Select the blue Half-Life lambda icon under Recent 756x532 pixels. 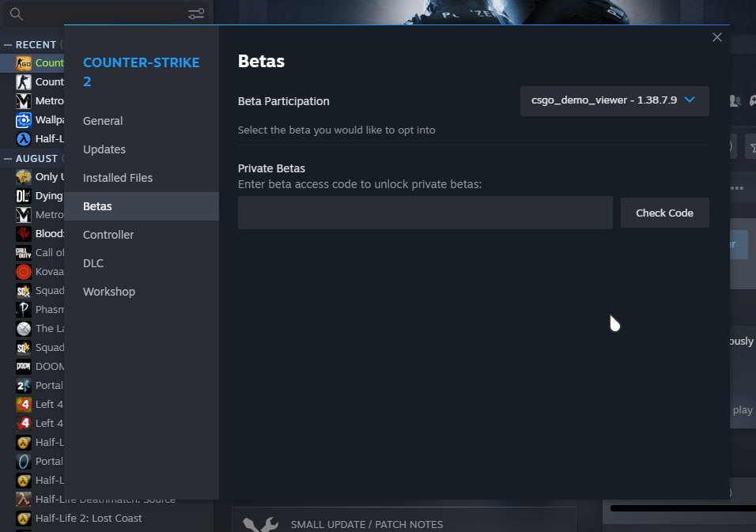click(23, 139)
